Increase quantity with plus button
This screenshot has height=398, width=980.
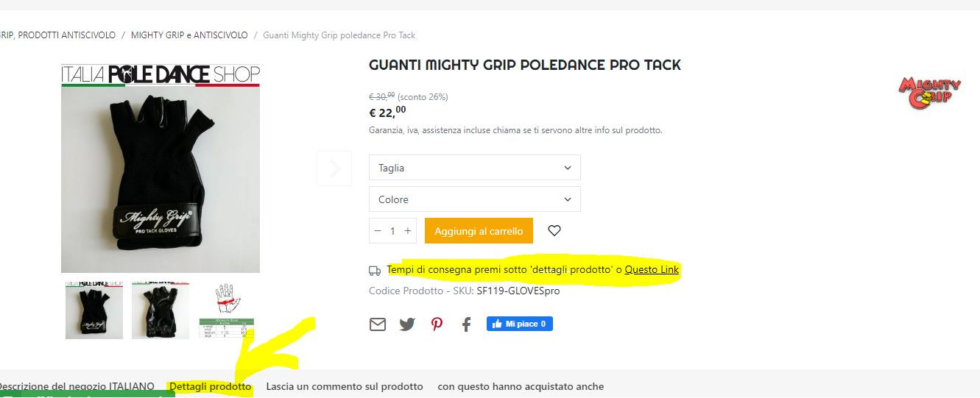(x=407, y=231)
